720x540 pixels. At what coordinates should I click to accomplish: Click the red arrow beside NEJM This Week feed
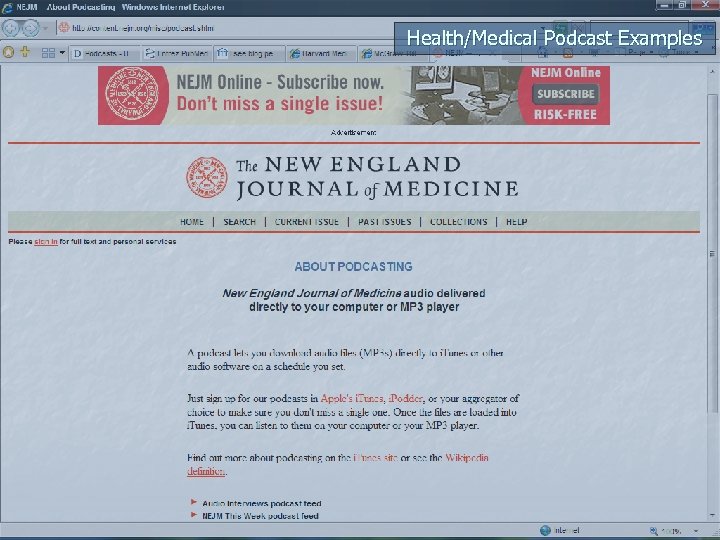[194, 515]
